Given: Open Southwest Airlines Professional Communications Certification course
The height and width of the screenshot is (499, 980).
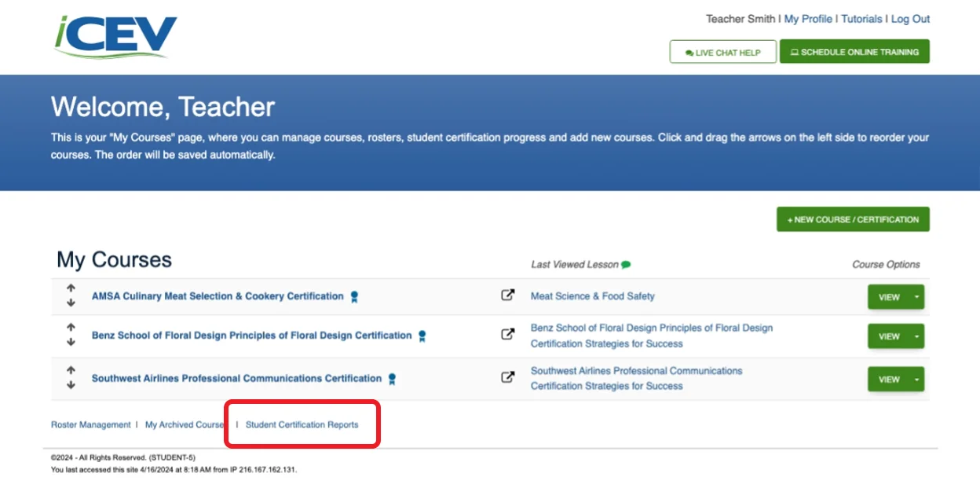Looking at the screenshot, I should tap(236, 378).
